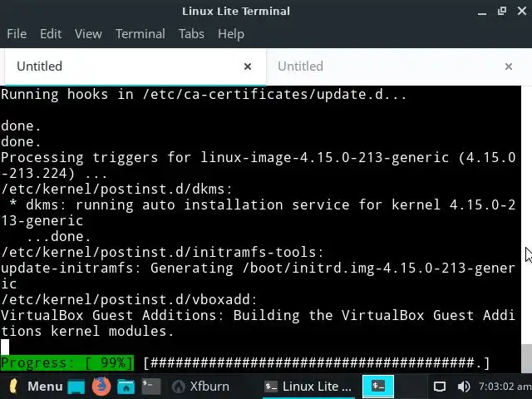Select the Linux Lite Terminal taskbar entry
Viewport: 532px width, 399px height.
(x=308, y=387)
